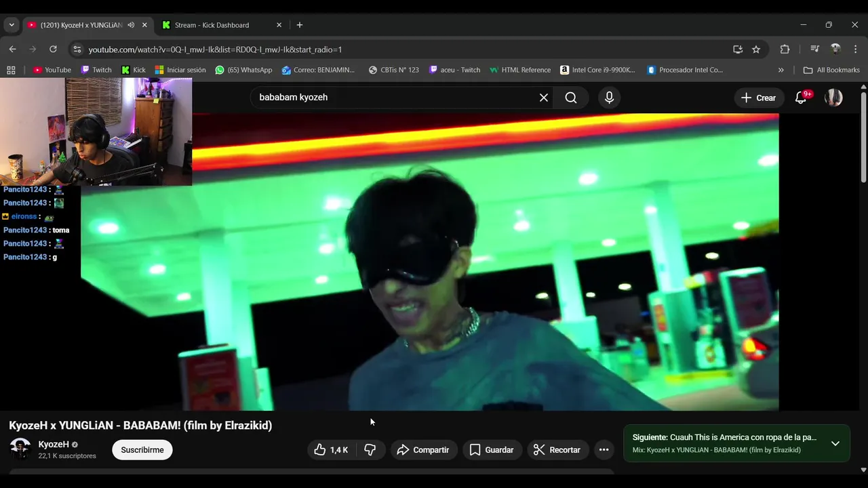Go forward in browser history
Viewport: 868px width, 488px height.
[33, 49]
